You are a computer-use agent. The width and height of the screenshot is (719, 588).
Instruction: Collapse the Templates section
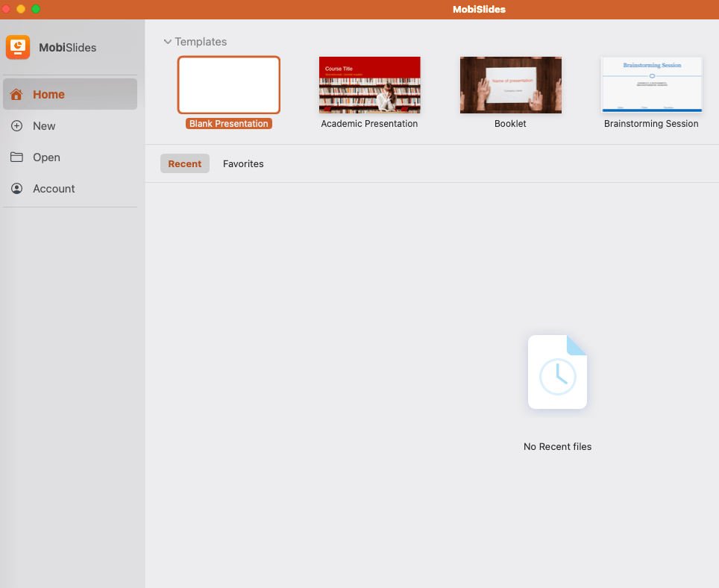click(x=168, y=42)
